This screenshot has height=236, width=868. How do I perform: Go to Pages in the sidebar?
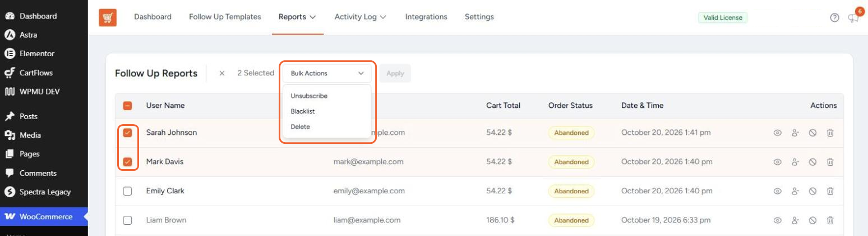pyautogui.click(x=29, y=154)
